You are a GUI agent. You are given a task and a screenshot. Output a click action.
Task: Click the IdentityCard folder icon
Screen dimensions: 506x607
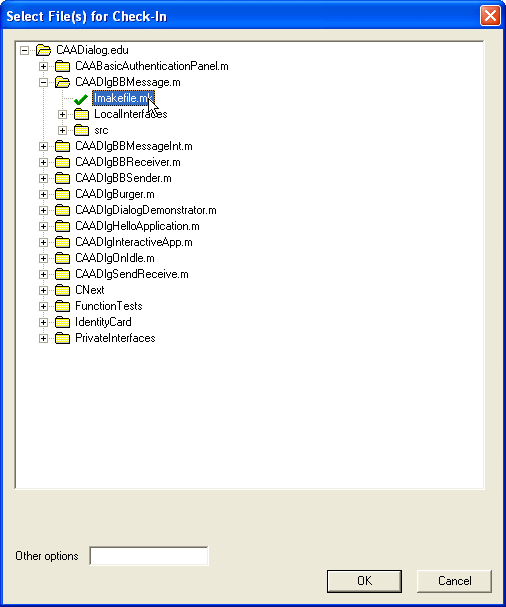[x=62, y=322]
